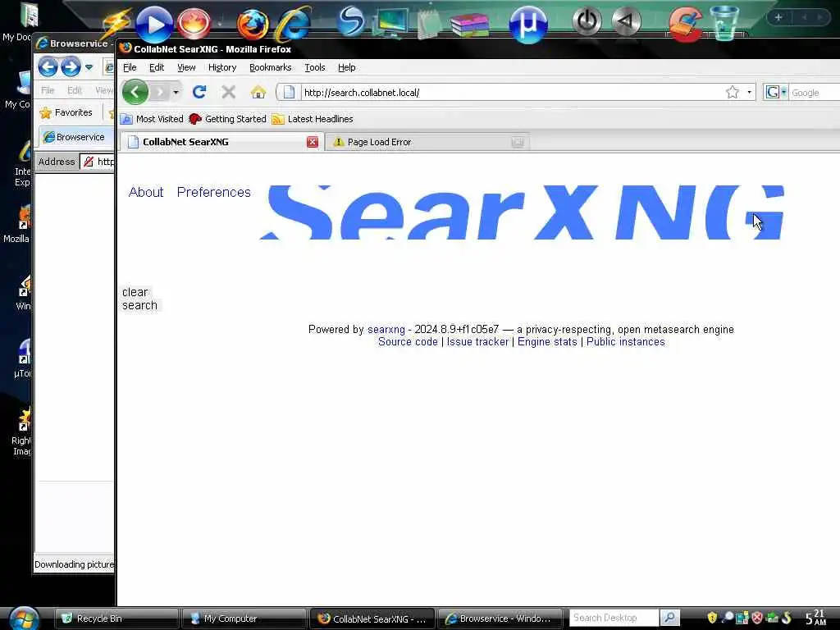The height and width of the screenshot is (630, 840).
Task: Launch the red flame burner app in dock
Action: [x=194, y=25]
